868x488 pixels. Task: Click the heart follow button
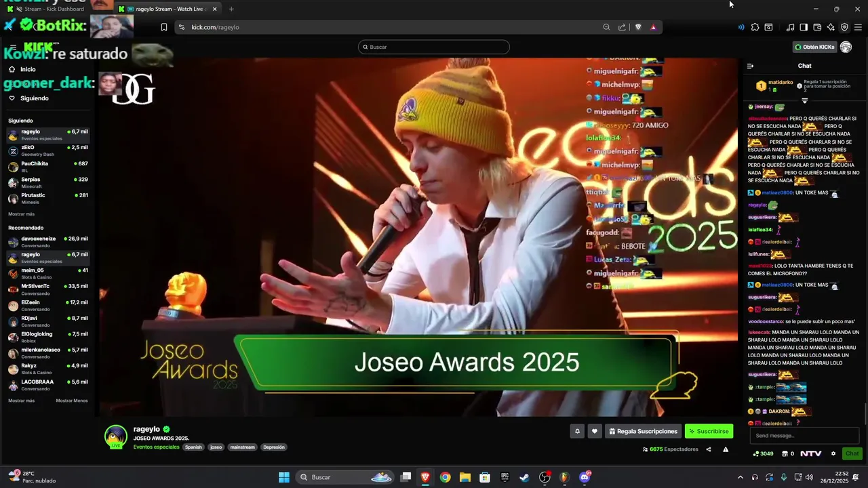(x=595, y=431)
